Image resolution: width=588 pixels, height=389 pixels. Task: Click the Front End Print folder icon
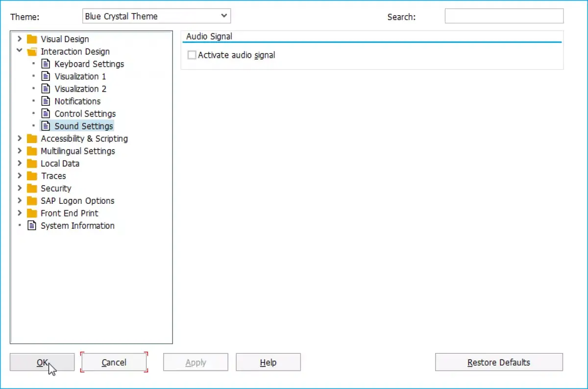point(32,213)
